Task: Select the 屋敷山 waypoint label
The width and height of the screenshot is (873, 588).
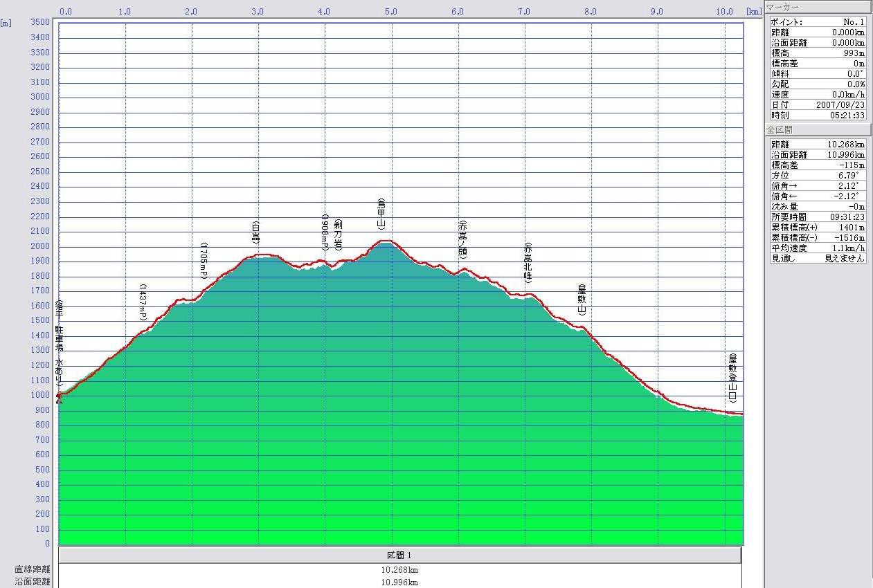Action: click(x=582, y=300)
